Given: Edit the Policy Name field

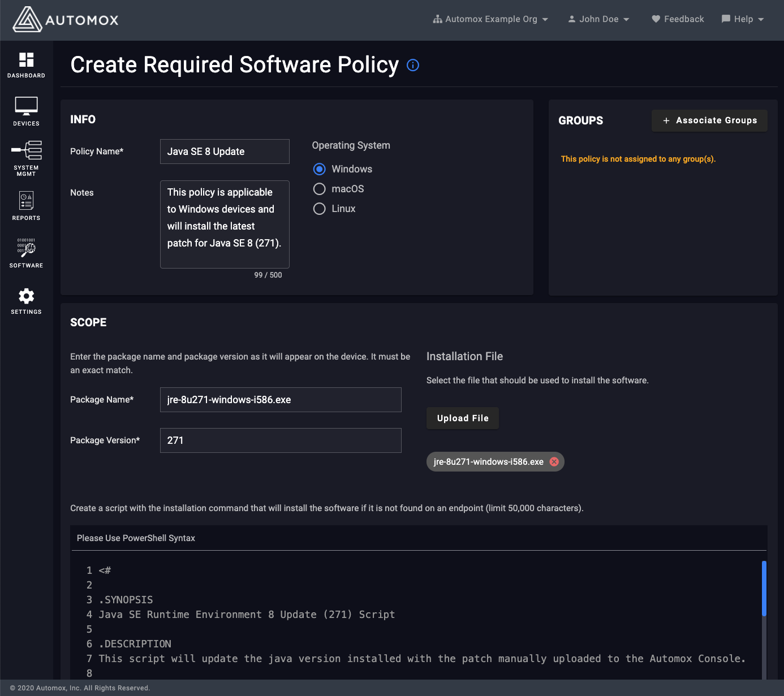Looking at the screenshot, I should tap(225, 152).
